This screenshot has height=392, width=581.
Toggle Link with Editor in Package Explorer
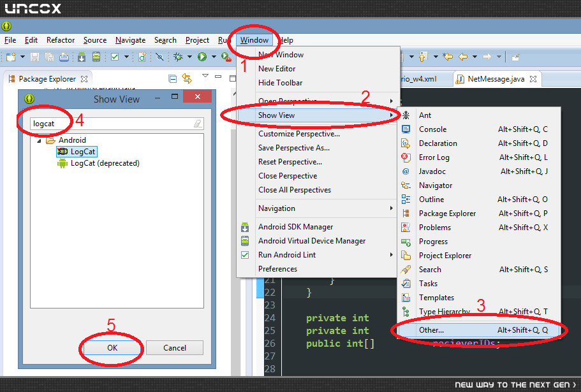pos(187,78)
